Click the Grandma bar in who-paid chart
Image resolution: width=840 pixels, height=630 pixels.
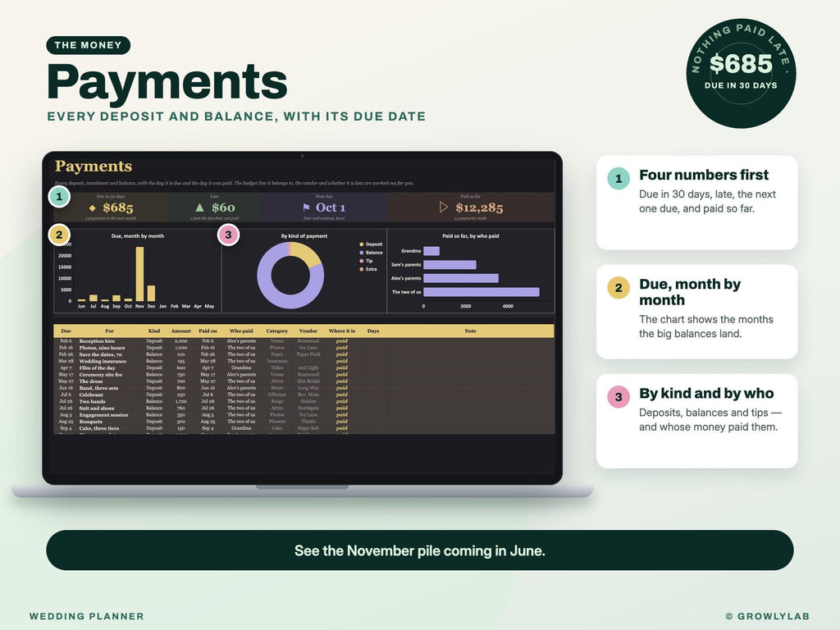point(431,251)
